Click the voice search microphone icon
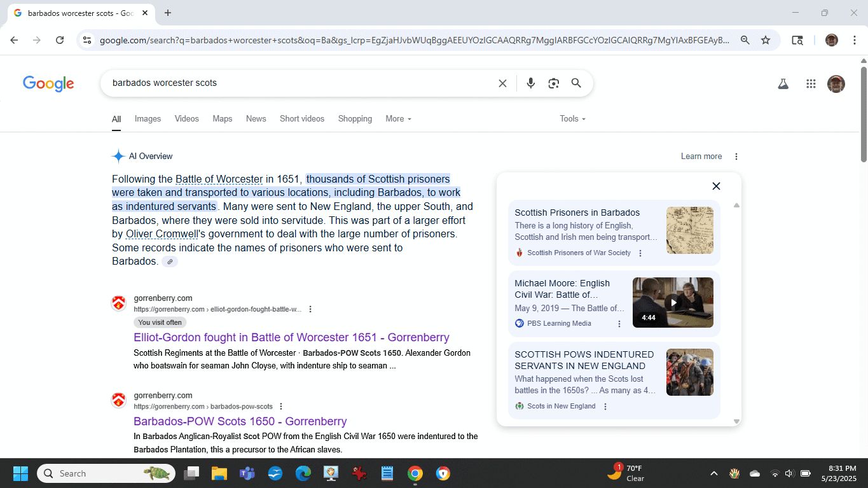868x488 pixels. [x=530, y=83]
